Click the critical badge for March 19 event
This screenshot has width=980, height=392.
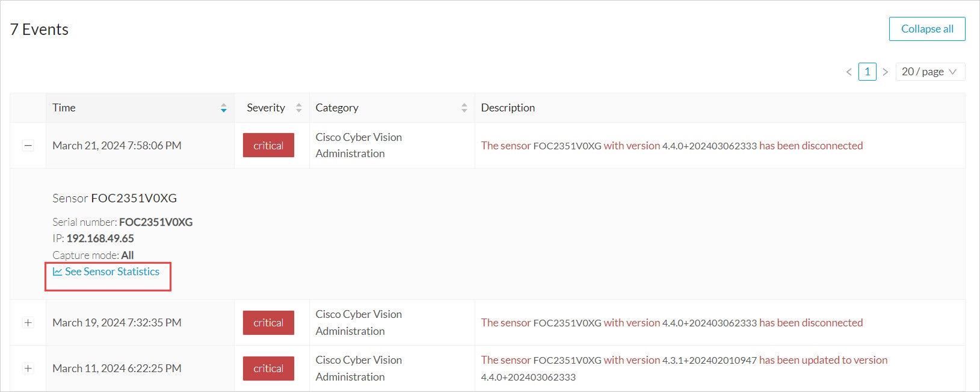pyautogui.click(x=268, y=323)
